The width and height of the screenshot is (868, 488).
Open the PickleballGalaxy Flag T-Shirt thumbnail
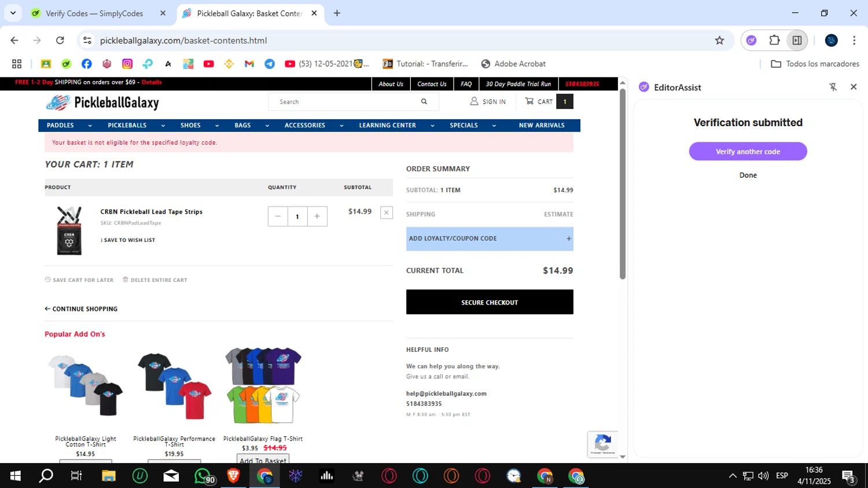[263, 386]
